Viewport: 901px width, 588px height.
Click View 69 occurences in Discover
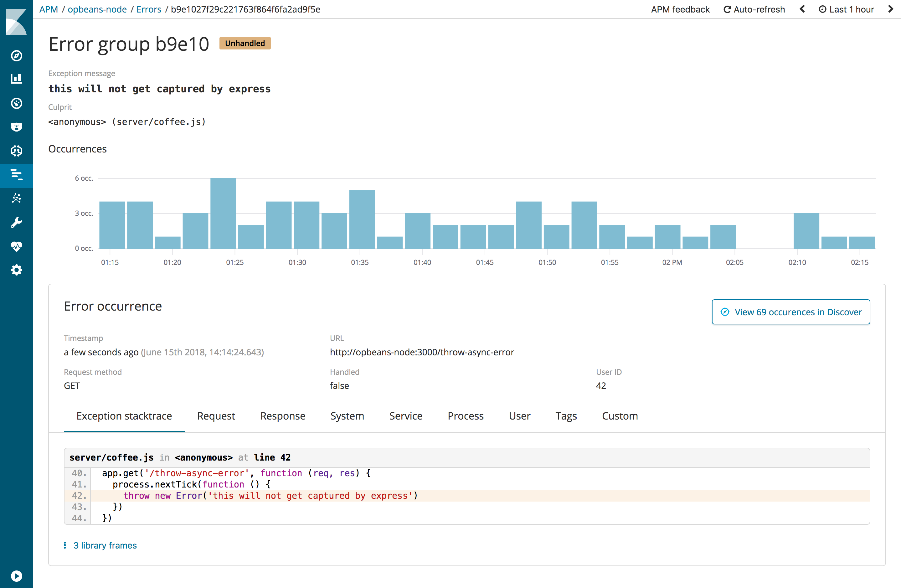pos(790,312)
